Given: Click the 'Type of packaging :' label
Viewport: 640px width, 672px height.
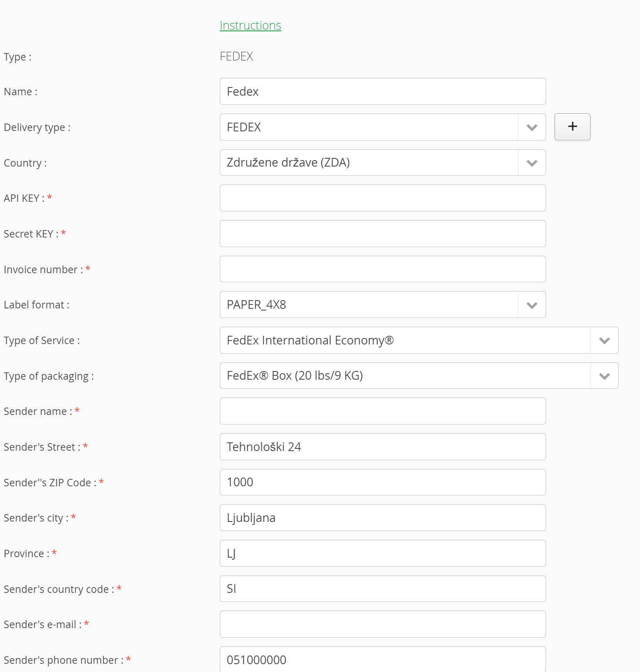Looking at the screenshot, I should click(49, 376).
